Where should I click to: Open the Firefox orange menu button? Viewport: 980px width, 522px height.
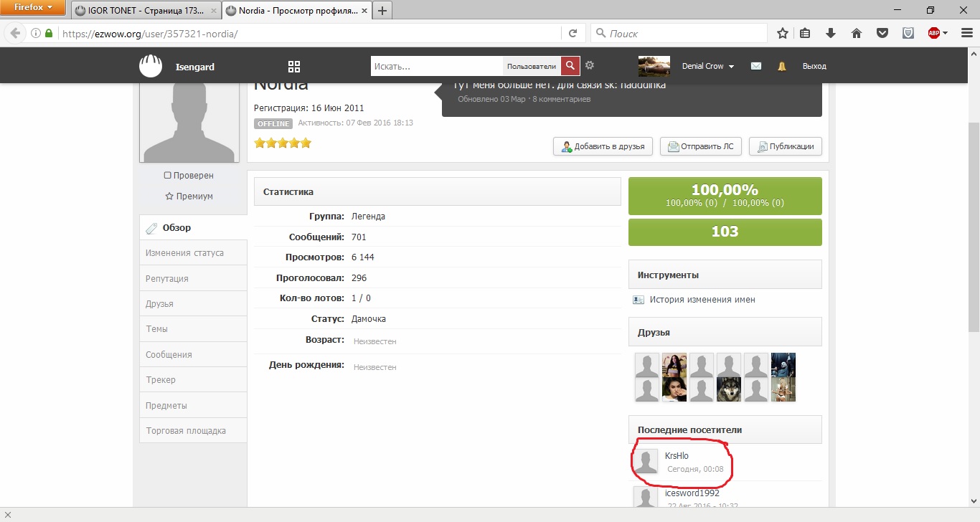(33, 8)
